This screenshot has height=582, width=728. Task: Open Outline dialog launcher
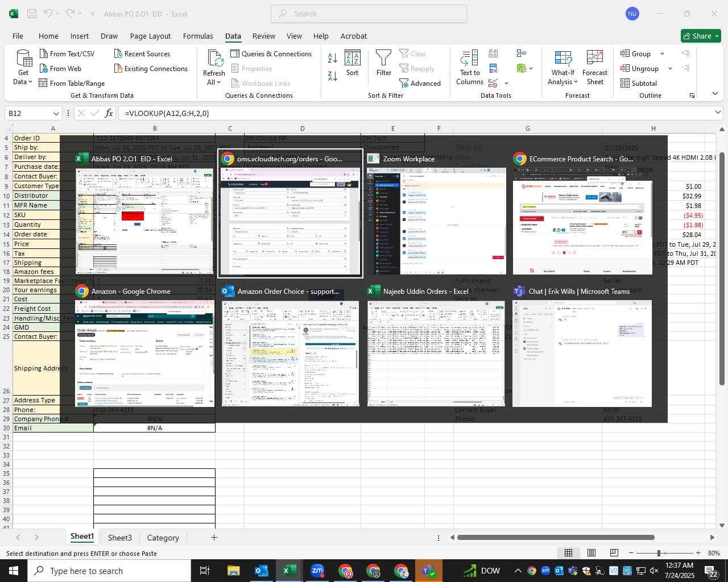pos(692,95)
